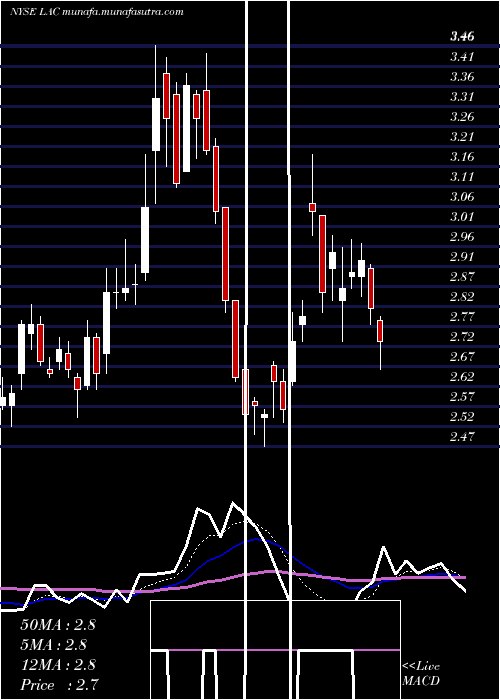
Task: Select the 2.82 axis value
Action: tap(462, 297)
